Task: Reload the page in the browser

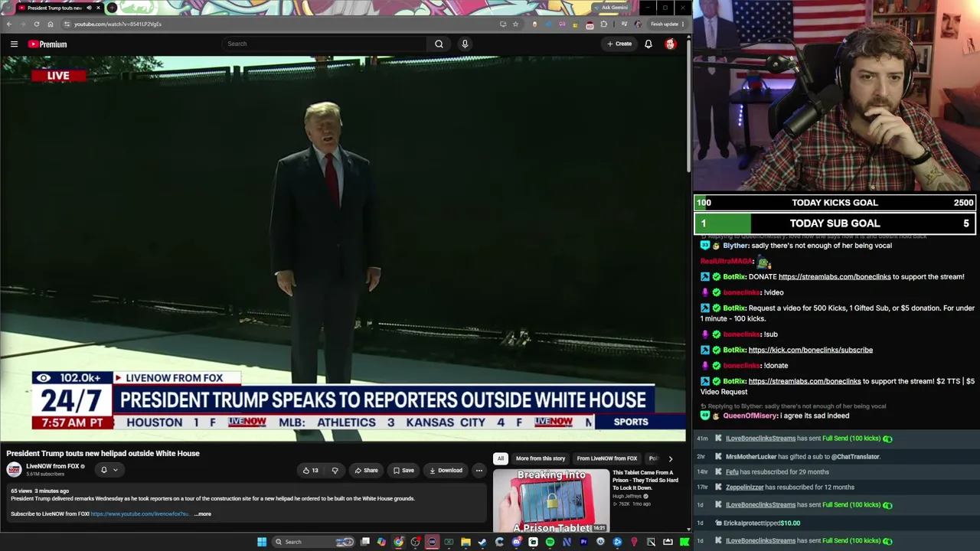Action: point(36,24)
